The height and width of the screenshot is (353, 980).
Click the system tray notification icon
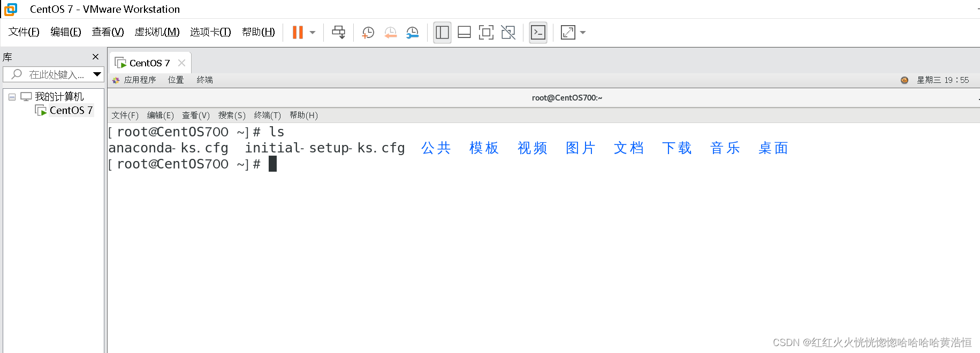905,80
